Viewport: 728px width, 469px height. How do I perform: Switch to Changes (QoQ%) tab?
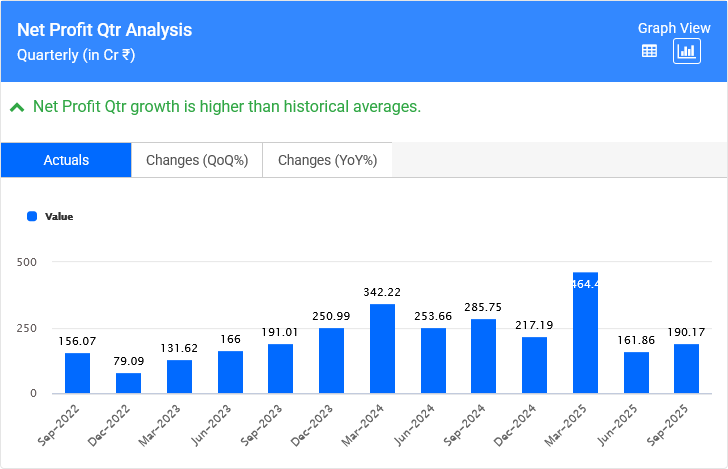coord(197,160)
